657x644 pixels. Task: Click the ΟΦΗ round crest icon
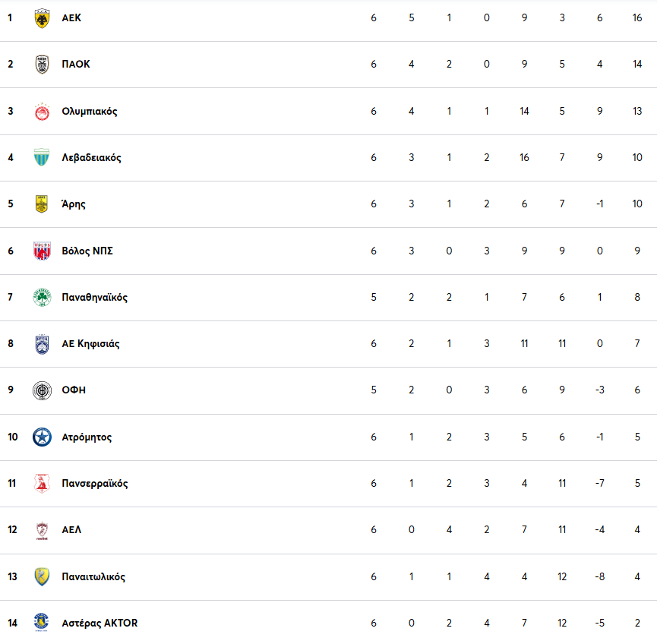click(42, 390)
